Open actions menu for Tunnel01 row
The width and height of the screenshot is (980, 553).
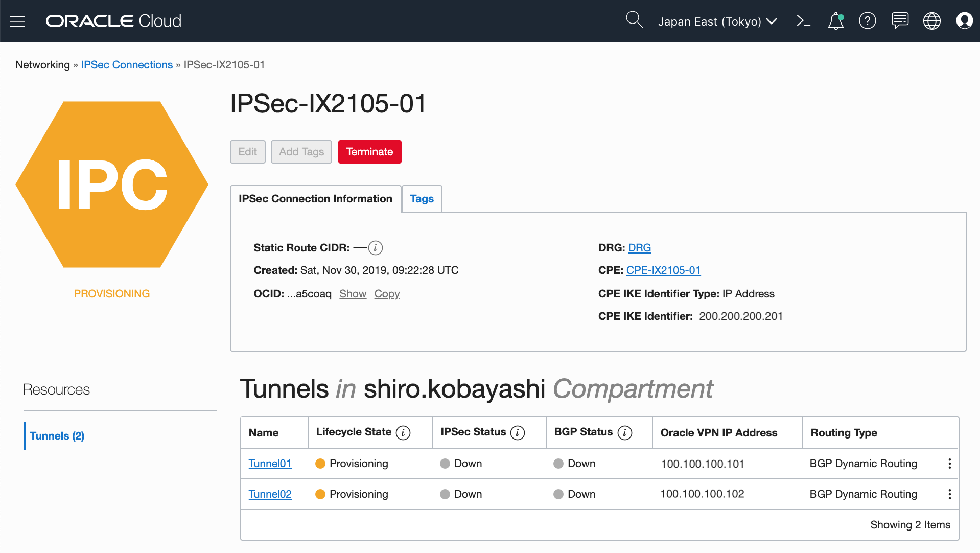tap(949, 464)
